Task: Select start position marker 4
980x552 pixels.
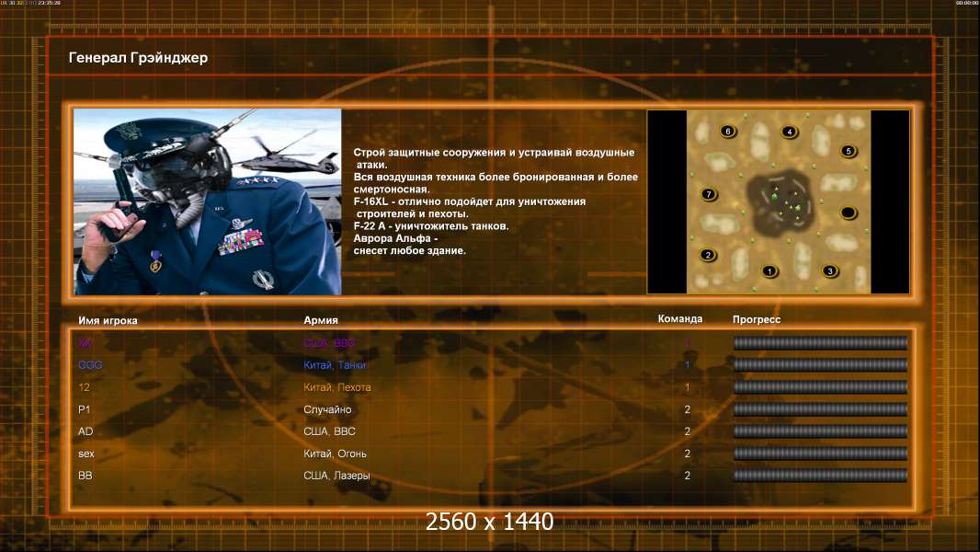Action: (790, 132)
